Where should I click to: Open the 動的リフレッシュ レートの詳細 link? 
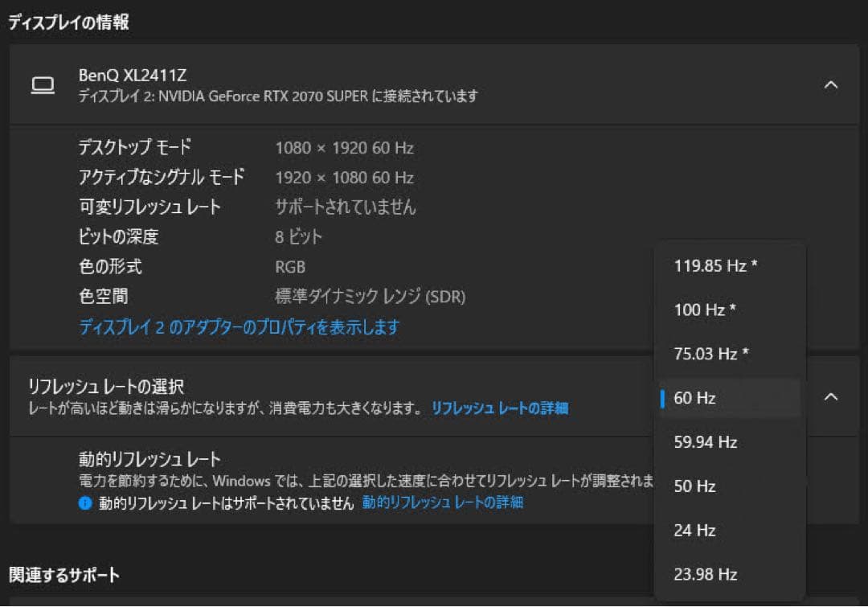pos(442,502)
